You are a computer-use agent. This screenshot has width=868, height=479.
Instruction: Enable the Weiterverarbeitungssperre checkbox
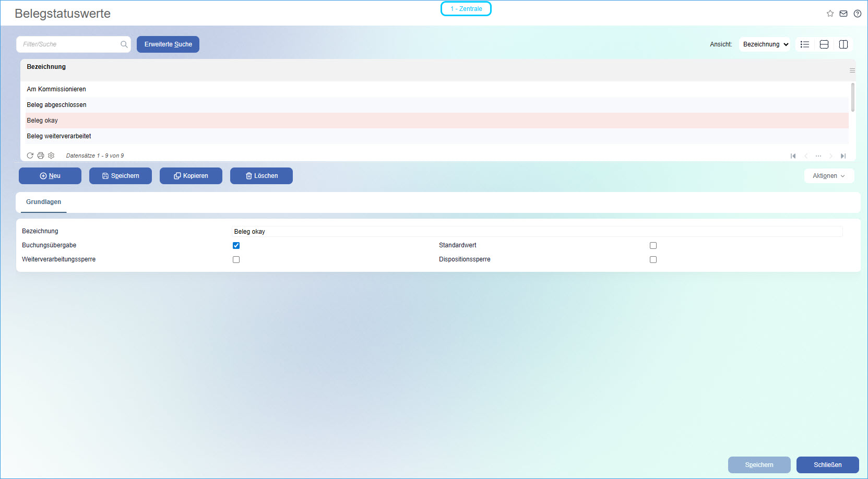(x=236, y=259)
